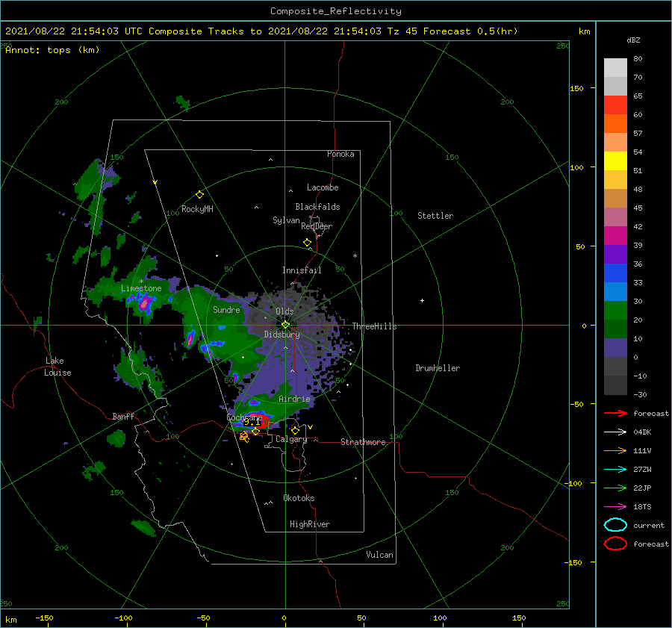This screenshot has width=672, height=628.
Task: Click the 'Annot: tops (km)' label
Action: 52,50
